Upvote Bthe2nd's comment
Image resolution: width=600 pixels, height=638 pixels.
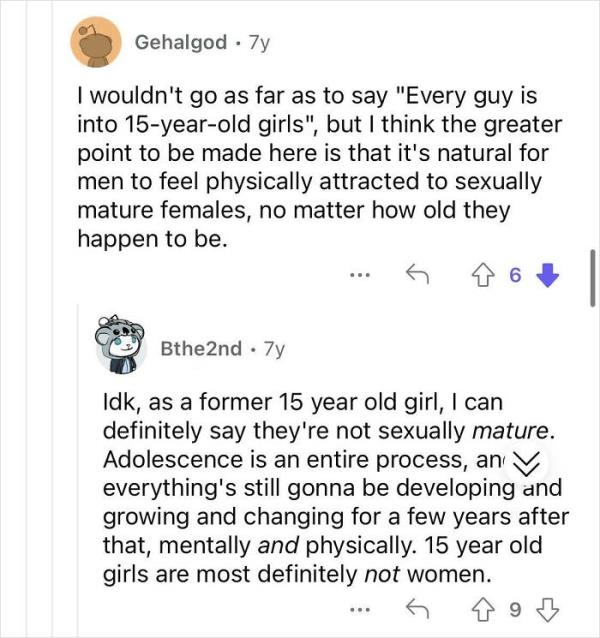pyautogui.click(x=482, y=610)
